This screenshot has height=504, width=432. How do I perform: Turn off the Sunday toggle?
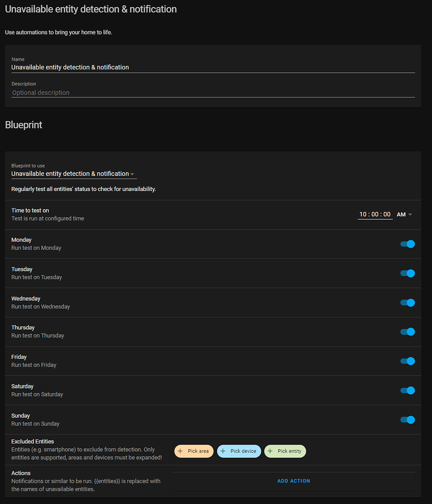[407, 419]
